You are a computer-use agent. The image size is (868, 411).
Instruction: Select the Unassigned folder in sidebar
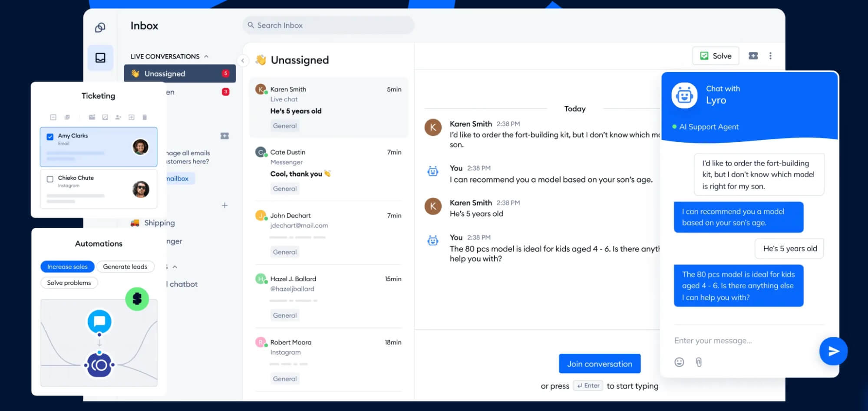180,74
